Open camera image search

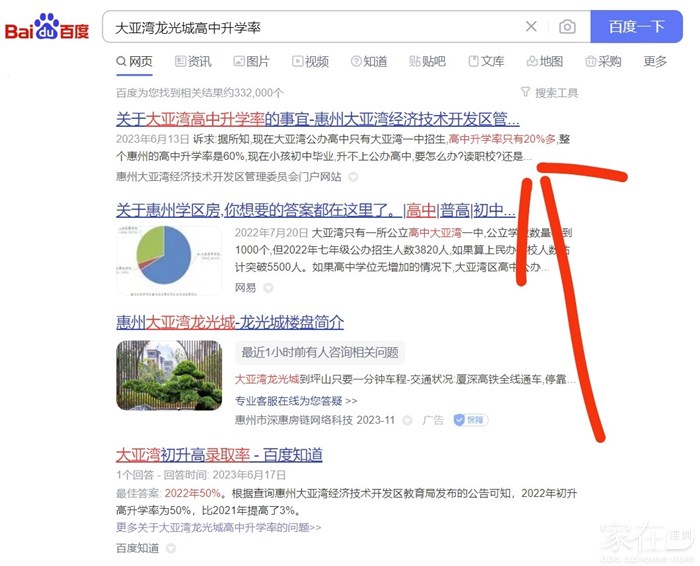coord(567,27)
